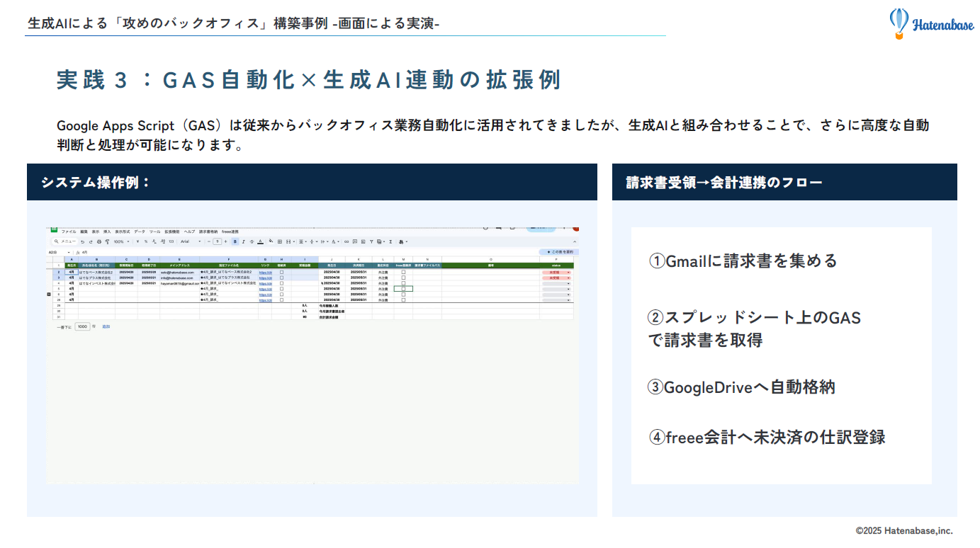Tick the column H checkbox for はてなインベスト row
Viewport: 980px width, 548px height.
[x=281, y=283]
